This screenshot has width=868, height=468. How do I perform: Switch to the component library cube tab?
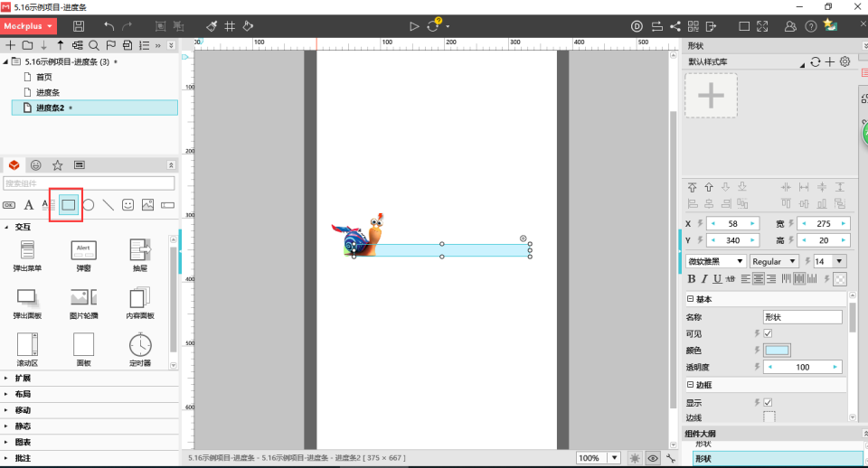click(14, 164)
